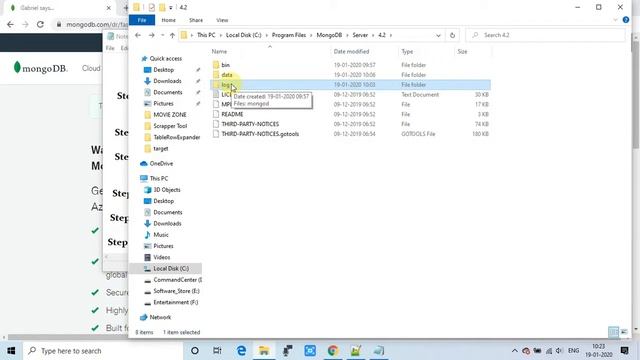640x360 pixels.
Task: Refresh the 4.2 folder view
Action: click(452, 36)
